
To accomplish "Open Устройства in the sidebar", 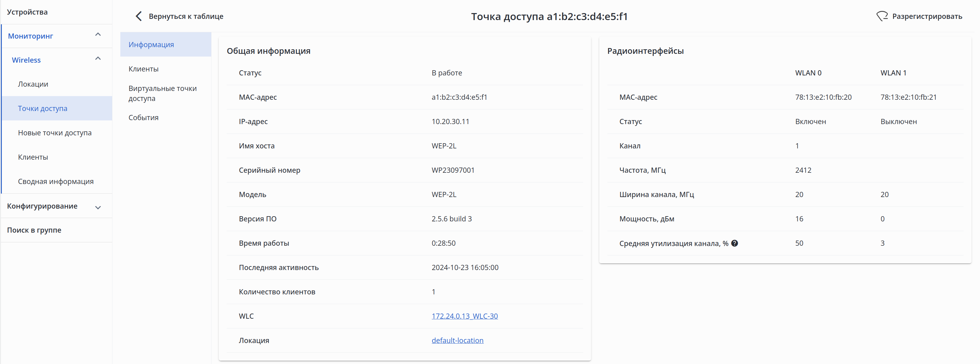I will point(27,12).
